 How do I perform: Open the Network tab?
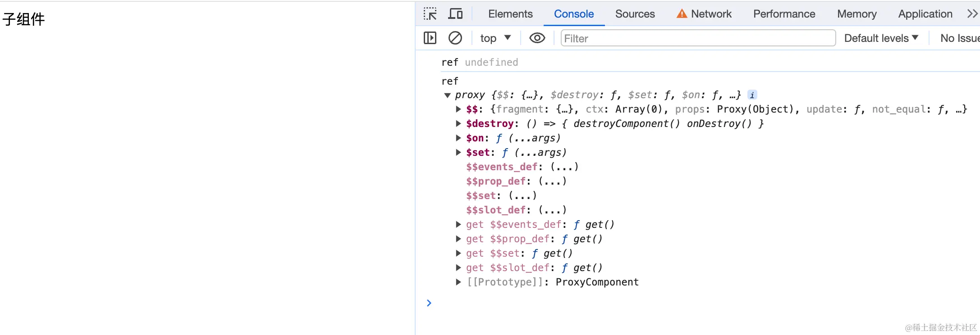(x=711, y=14)
